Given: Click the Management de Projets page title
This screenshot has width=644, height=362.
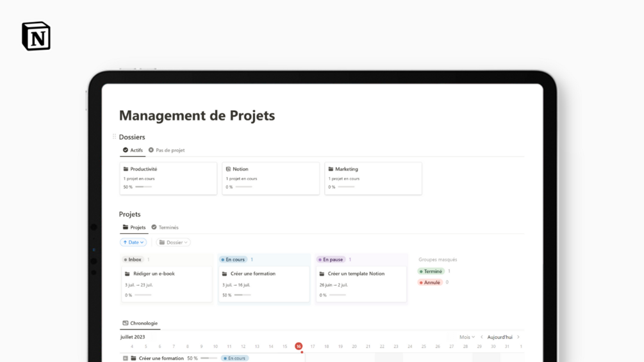Looking at the screenshot, I should click(x=197, y=115).
